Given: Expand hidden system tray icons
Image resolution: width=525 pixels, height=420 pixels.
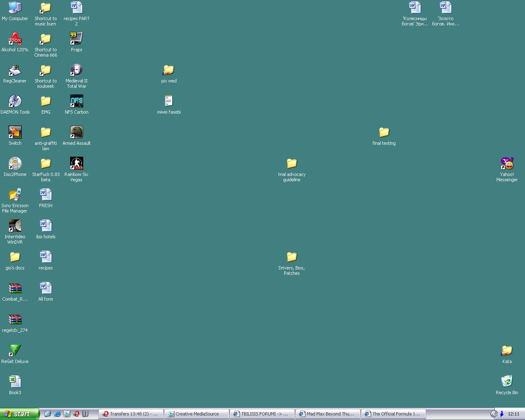Looking at the screenshot, I should pos(494,414).
